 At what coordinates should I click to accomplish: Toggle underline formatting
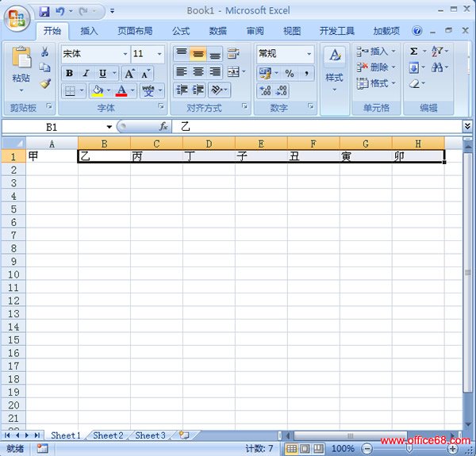pos(102,73)
